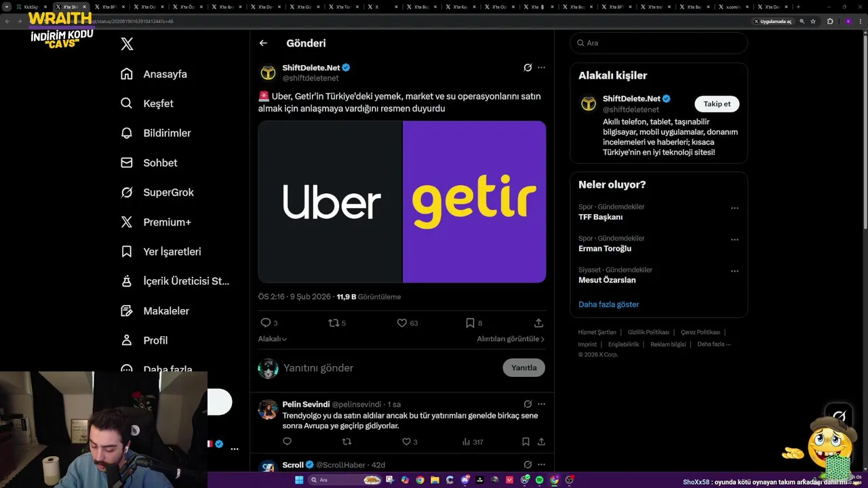Open the Uber Getir post image
This screenshot has height=488, width=868.
click(x=402, y=202)
